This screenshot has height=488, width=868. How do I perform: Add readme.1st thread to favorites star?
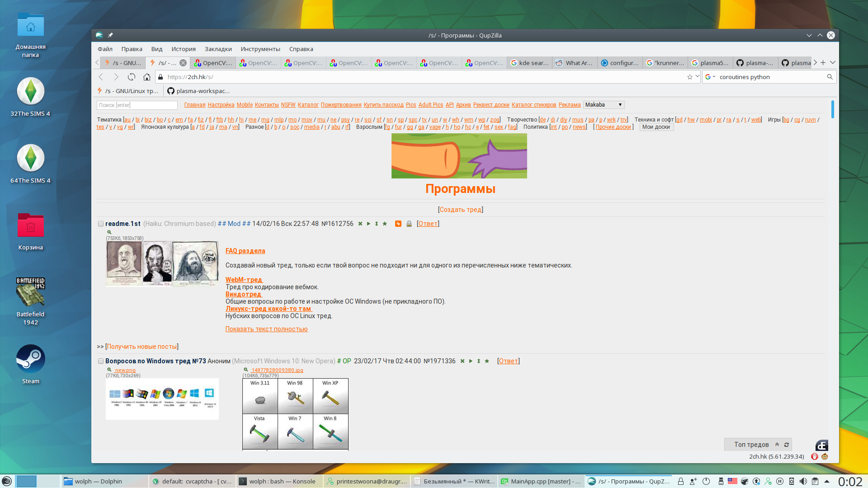(385, 224)
